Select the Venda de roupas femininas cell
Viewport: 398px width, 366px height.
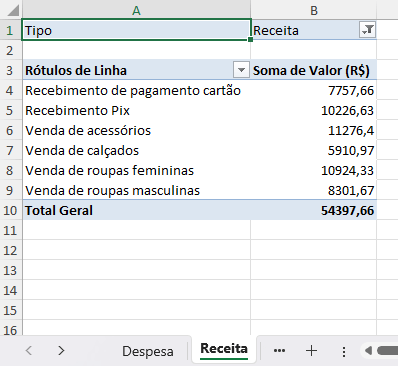pos(136,170)
